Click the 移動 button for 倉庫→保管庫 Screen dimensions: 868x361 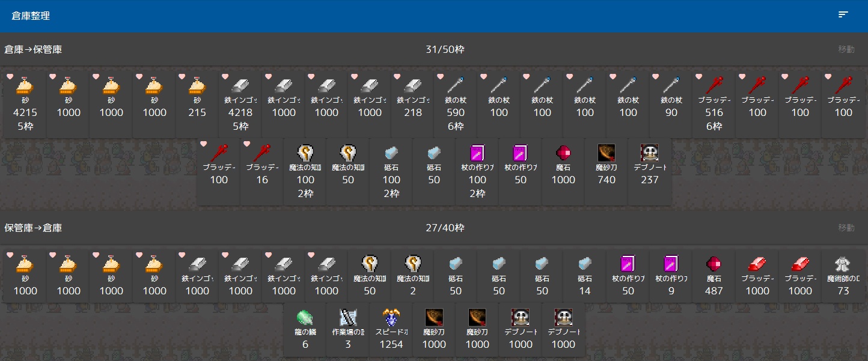point(846,49)
